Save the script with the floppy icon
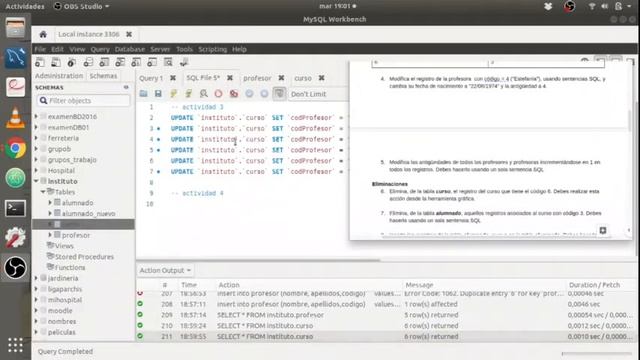Image resolution: width=640 pixels, height=360 pixels. click(158, 94)
